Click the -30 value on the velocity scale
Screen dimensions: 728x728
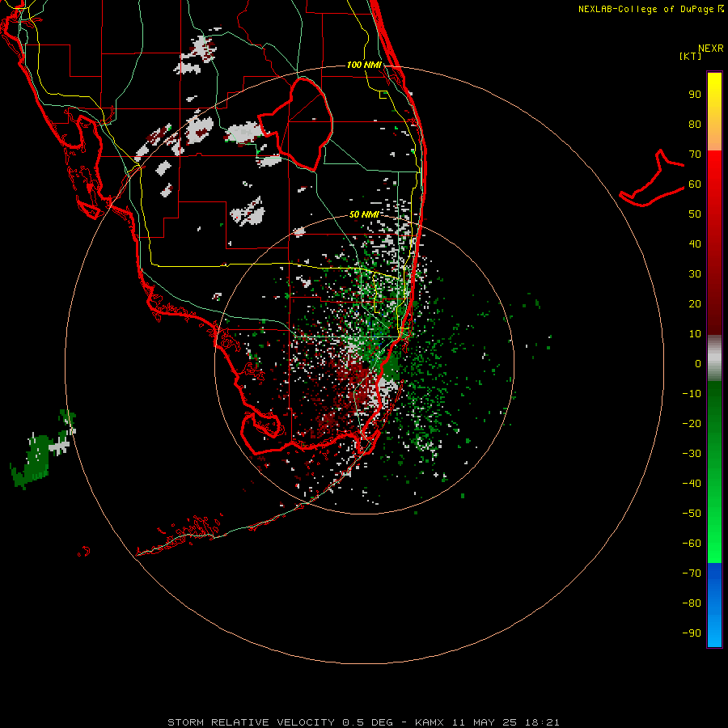pyautogui.click(x=692, y=454)
